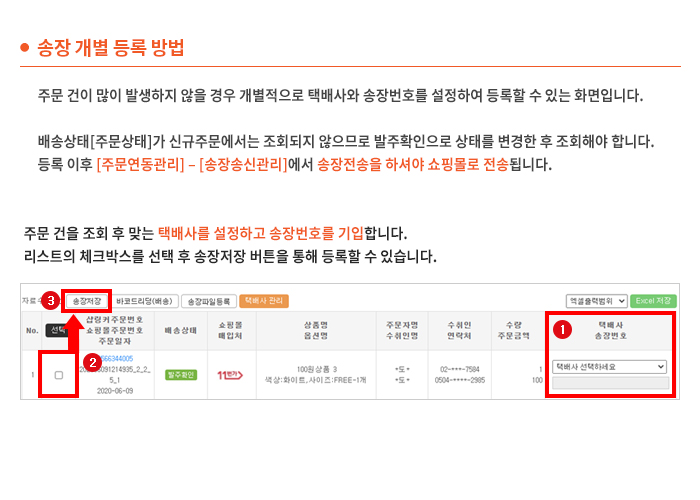Tick the checkbox on order row 1
The width and height of the screenshot is (700, 500).
point(58,374)
